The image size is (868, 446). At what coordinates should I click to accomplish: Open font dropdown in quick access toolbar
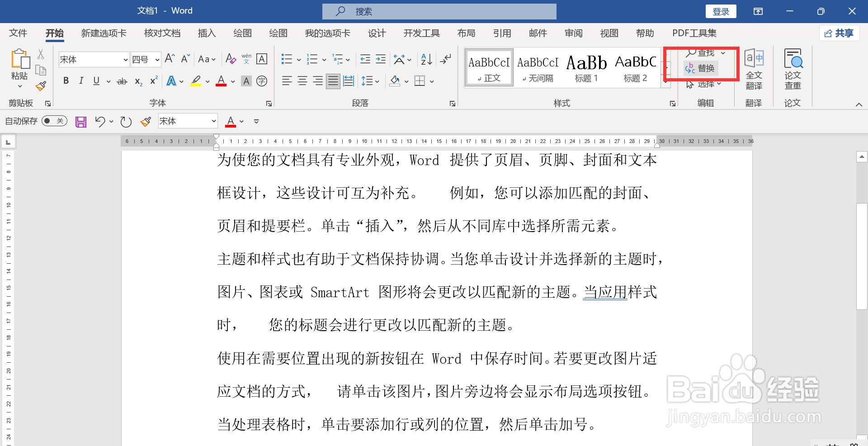[213, 121]
